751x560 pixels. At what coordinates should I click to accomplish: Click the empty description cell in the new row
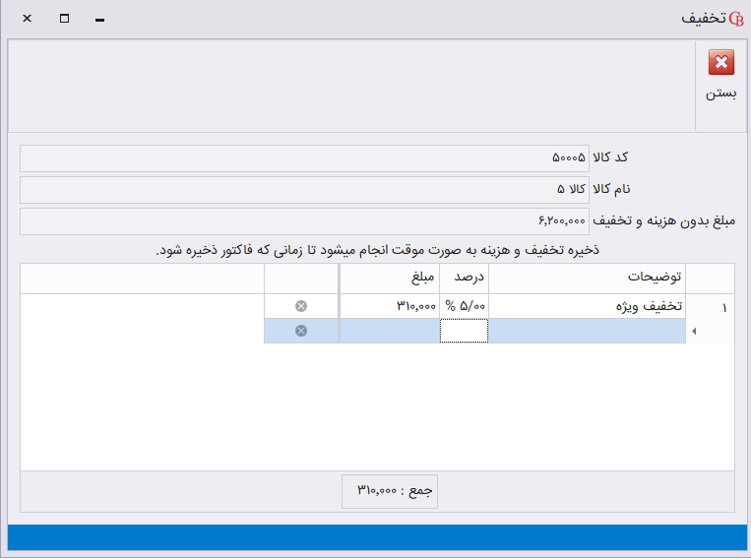pyautogui.click(x=587, y=332)
